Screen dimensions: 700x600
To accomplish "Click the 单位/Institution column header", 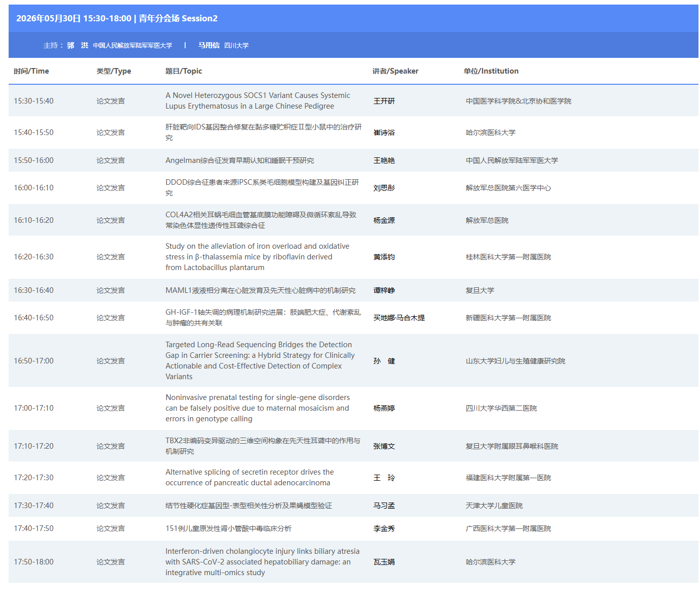I will click(491, 71).
